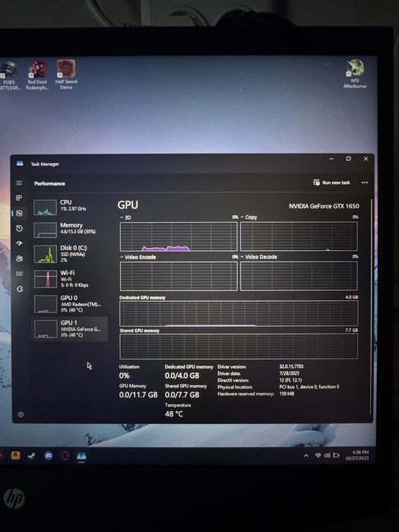The width and height of the screenshot is (399, 532).
Task: Click the 12 (FL 12.1) DirectX version text
Action: tap(290, 380)
